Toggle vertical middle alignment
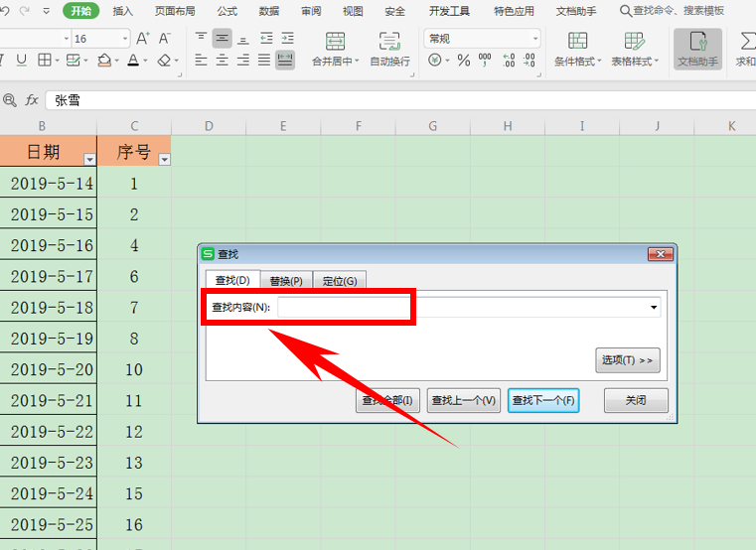 (x=223, y=38)
